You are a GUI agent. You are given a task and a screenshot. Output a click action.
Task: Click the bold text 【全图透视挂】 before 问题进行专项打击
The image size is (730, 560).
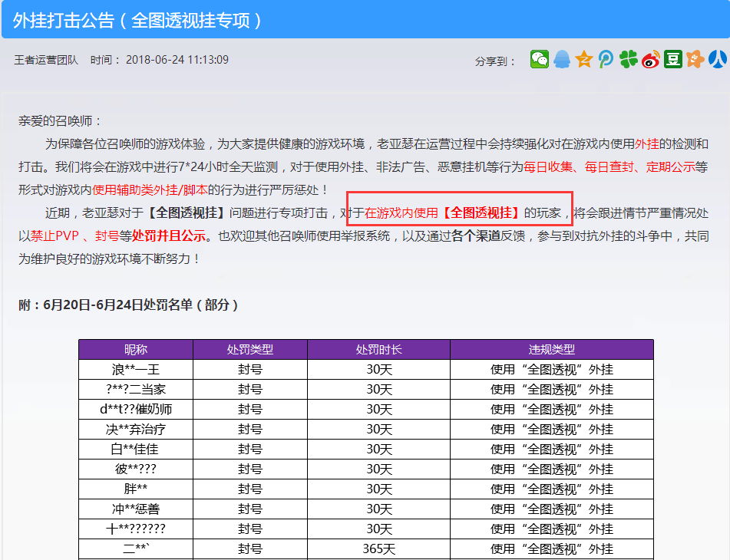click(187, 213)
